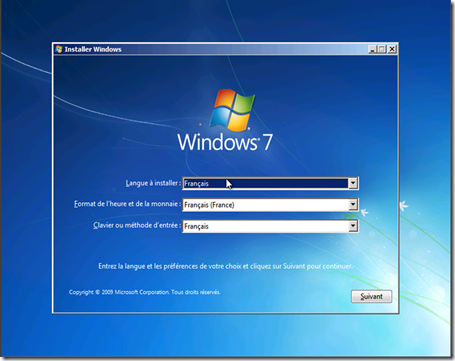Click the copyright Microsoft Corporation text
Image resolution: width=455 pixels, height=361 pixels.
click(144, 292)
